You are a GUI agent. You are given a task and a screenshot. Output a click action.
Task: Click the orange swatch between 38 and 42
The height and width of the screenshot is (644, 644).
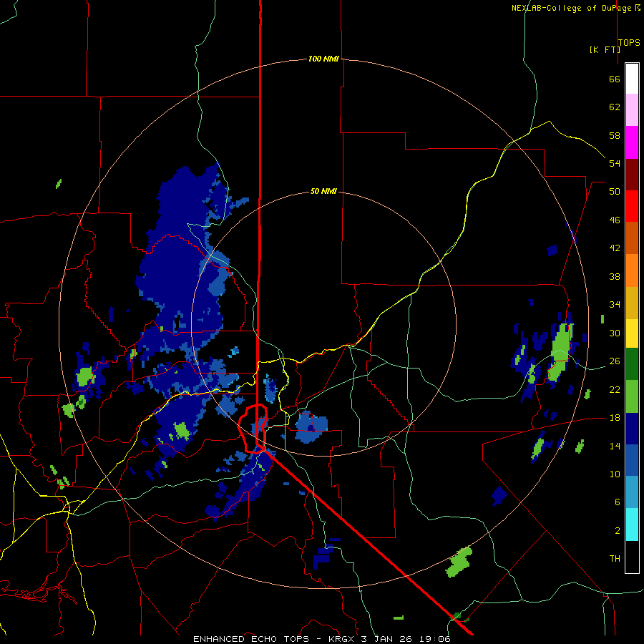pyautogui.click(x=632, y=270)
